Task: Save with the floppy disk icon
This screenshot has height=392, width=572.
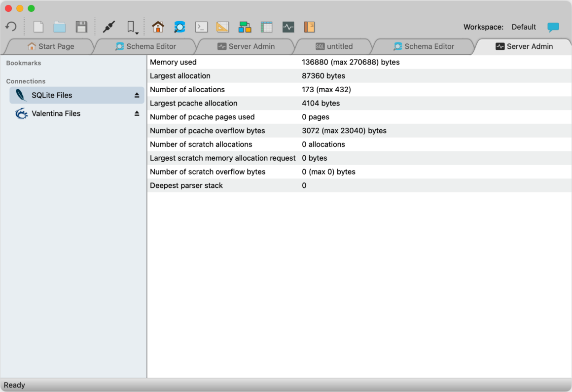Action: (x=81, y=27)
